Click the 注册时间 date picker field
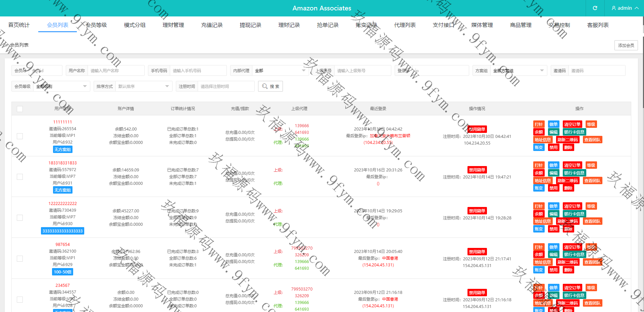The height and width of the screenshot is (312, 644). pos(226,87)
